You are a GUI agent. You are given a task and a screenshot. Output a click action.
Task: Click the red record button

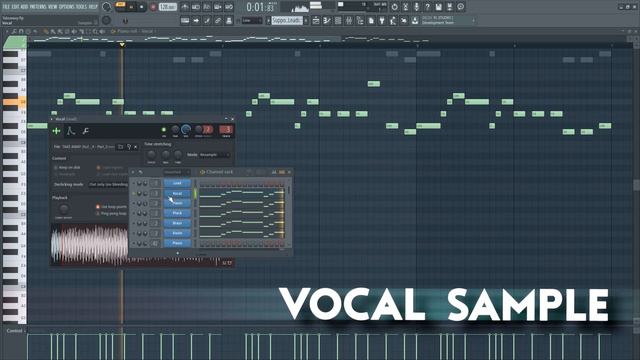tap(153, 7)
